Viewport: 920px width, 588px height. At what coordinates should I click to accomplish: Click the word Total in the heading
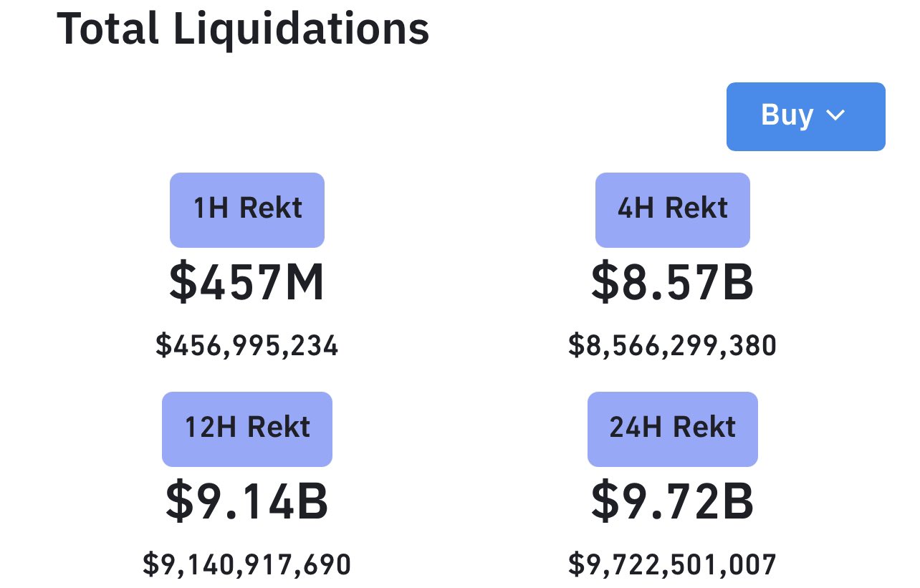[x=106, y=30]
